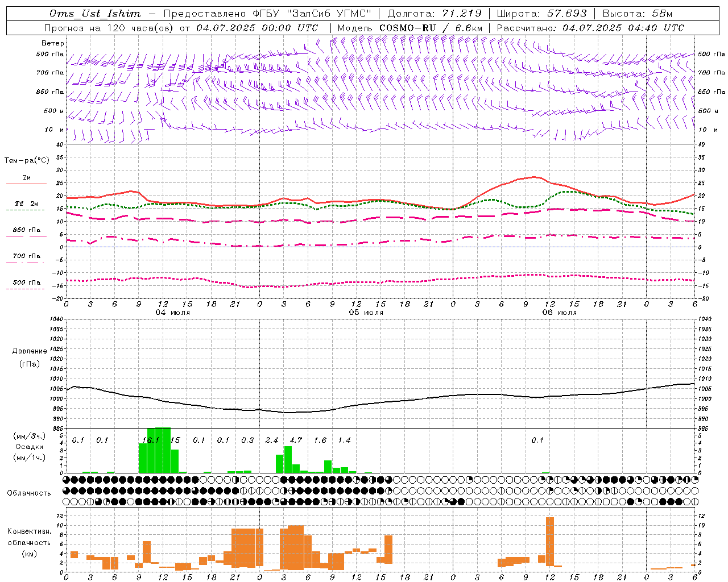Select the provider text ФГБУ "ЗапСиб УГМС"

(x=312, y=14)
